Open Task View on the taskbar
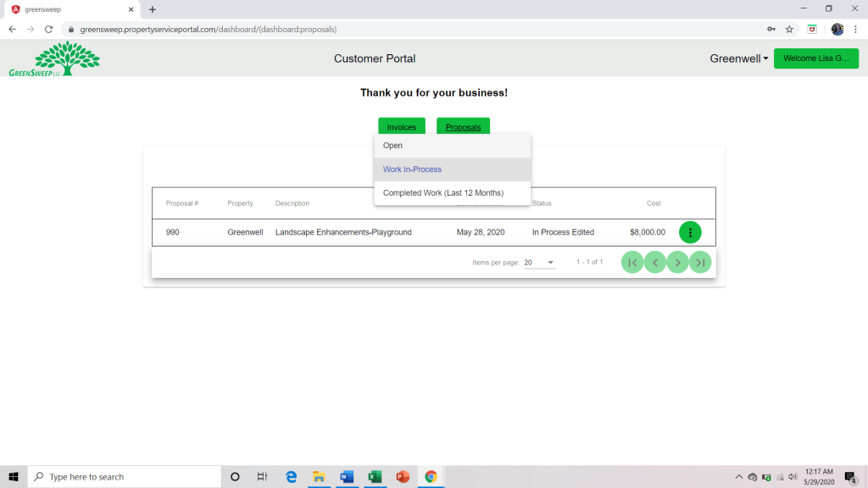The height and width of the screenshot is (488, 868). (x=263, y=476)
